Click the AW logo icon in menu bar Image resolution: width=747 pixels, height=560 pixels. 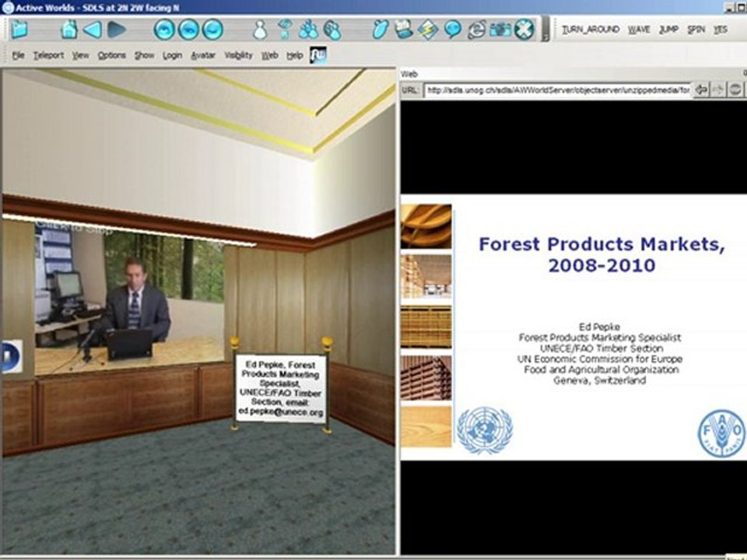317,54
